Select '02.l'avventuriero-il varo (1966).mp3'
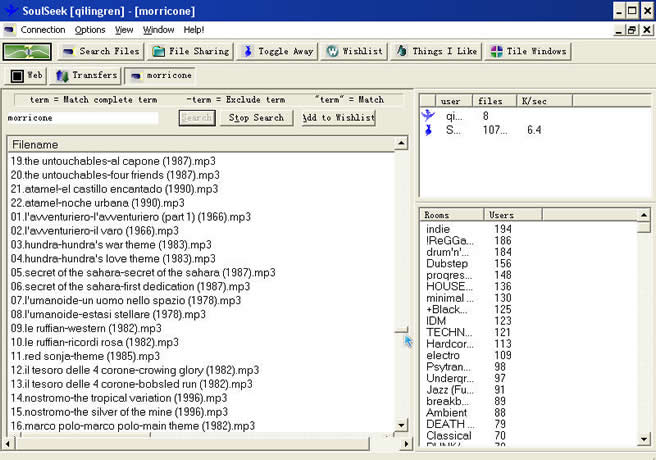 click(95, 231)
